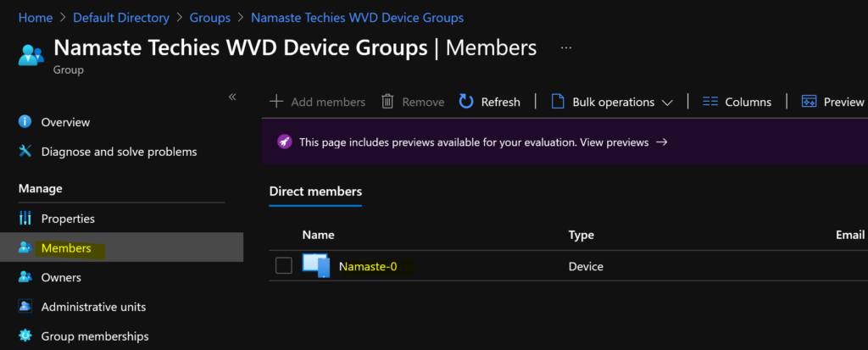Viewport: 868px width, 350px height.
Task: Go to Home breadcrumb link
Action: click(36, 18)
